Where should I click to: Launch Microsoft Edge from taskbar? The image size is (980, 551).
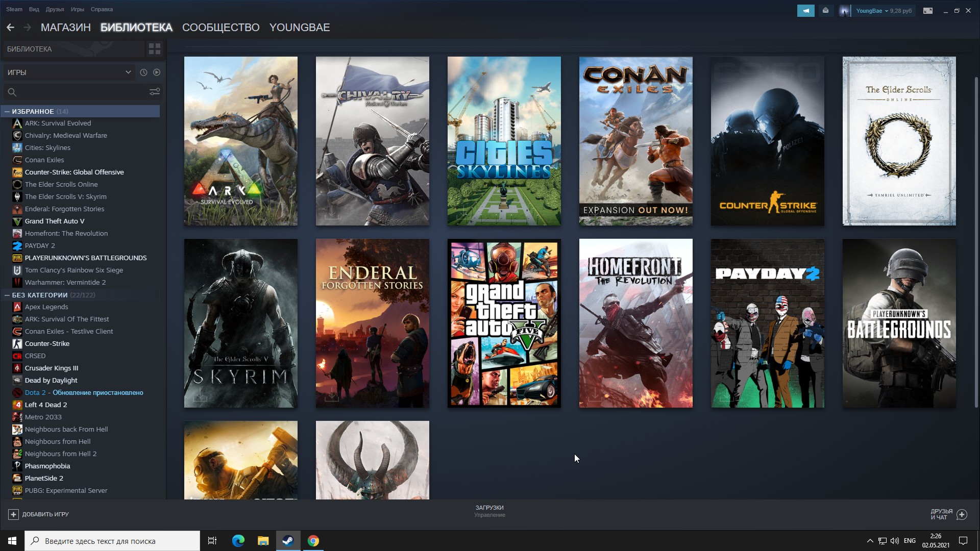(x=238, y=541)
